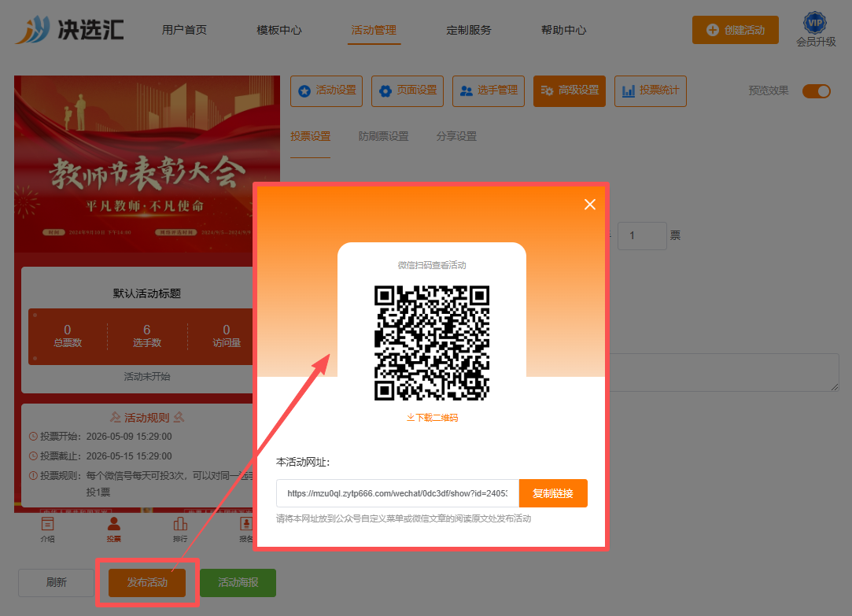
Task: Click the 访问量 stat
Action: click(226, 336)
